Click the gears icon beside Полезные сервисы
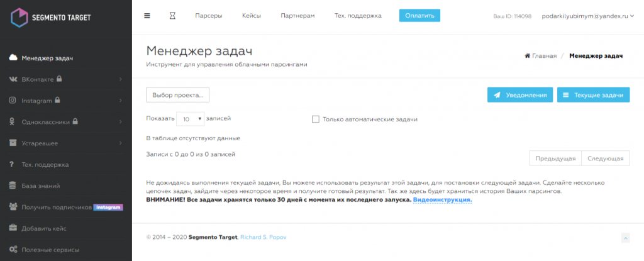 click(13, 250)
